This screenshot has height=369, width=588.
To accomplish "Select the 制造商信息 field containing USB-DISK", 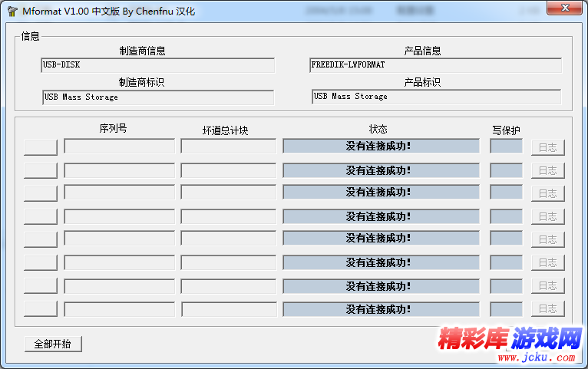I will click(x=157, y=65).
